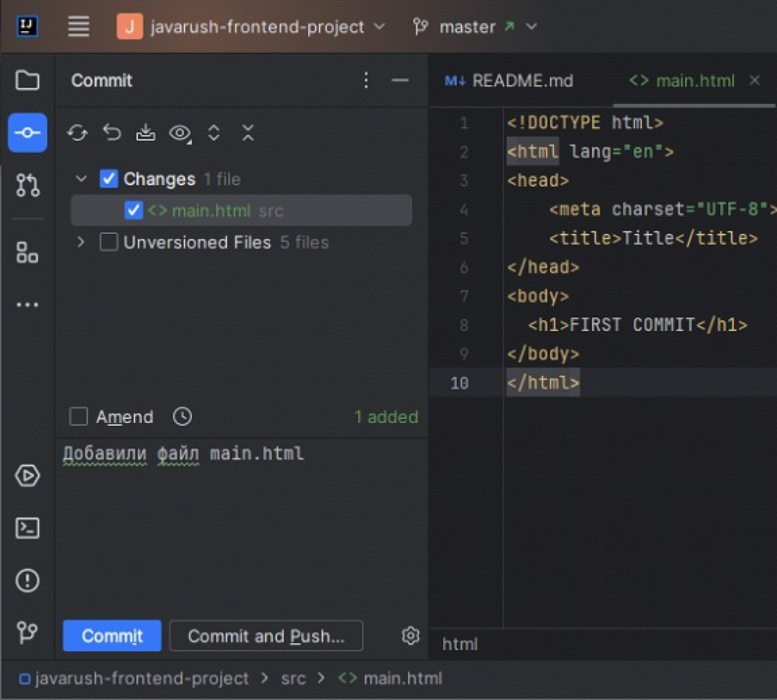Open the Problems tool window
The image size is (777, 700).
[27, 579]
